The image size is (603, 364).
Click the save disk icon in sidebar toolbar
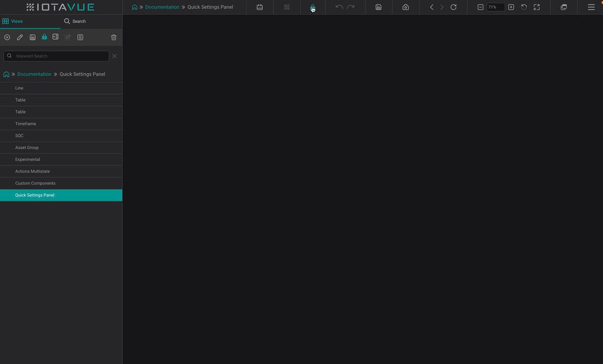coord(33,37)
